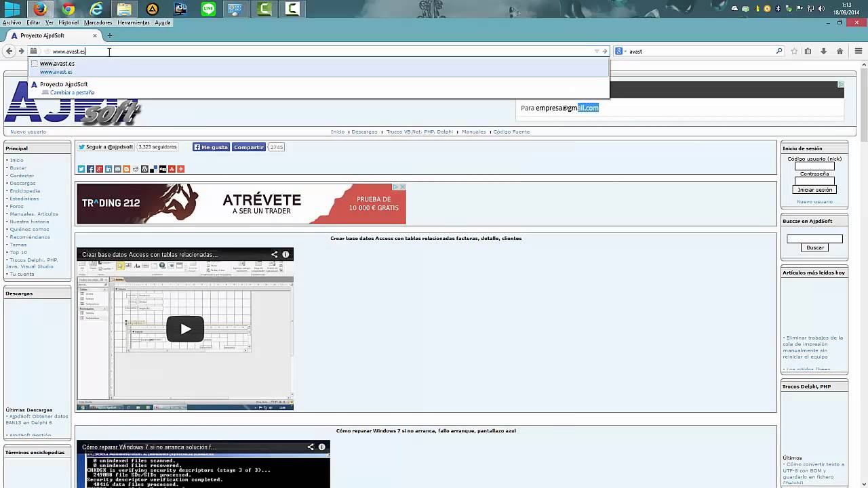Screen dimensions: 868x488
Task: Go to the Firefox Home icon
Action: pyautogui.click(x=840, y=51)
